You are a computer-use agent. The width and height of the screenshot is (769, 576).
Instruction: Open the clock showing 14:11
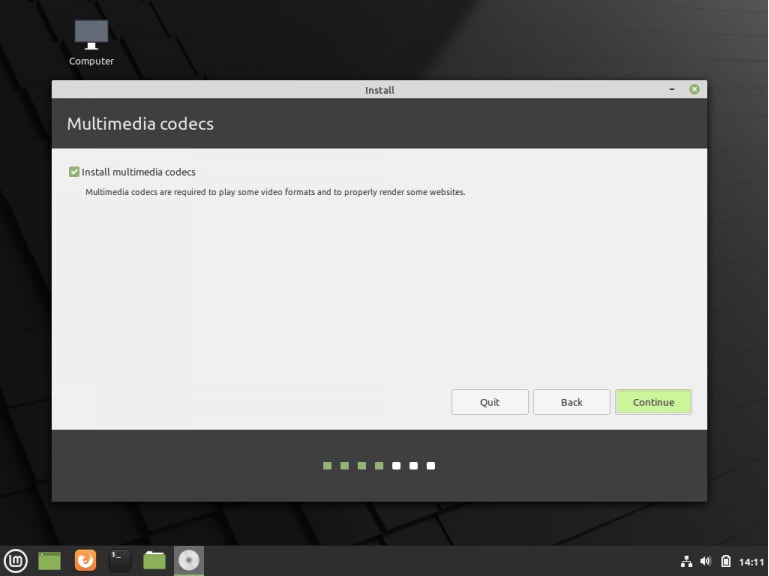(x=751, y=562)
